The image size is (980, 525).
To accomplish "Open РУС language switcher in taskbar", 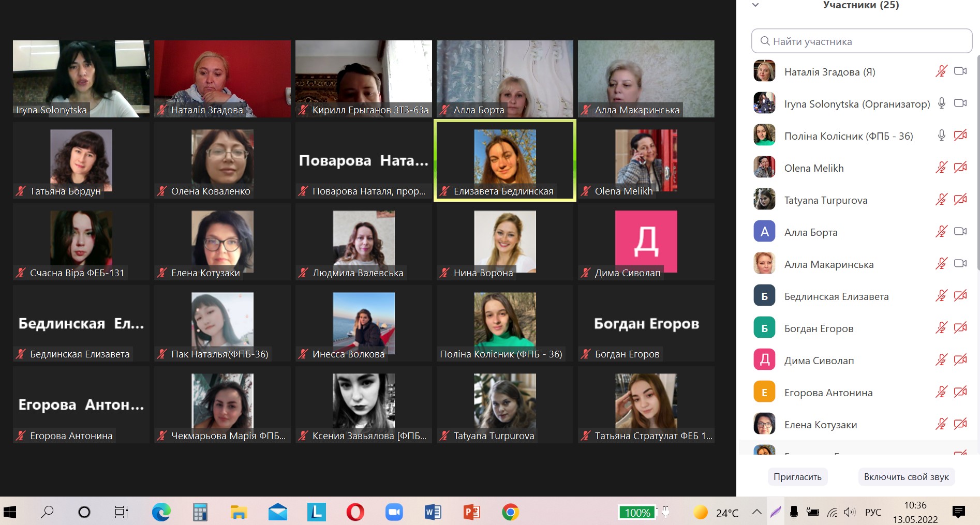I will point(873,512).
